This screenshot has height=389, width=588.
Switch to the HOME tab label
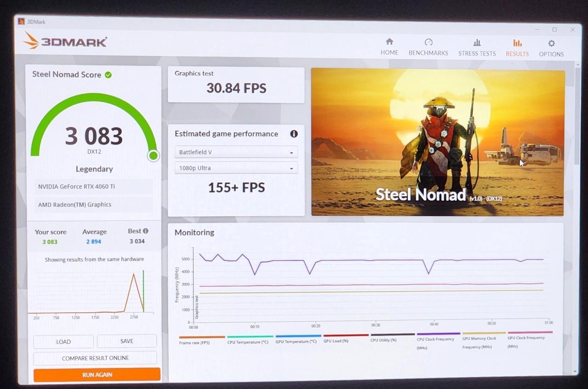click(x=390, y=52)
